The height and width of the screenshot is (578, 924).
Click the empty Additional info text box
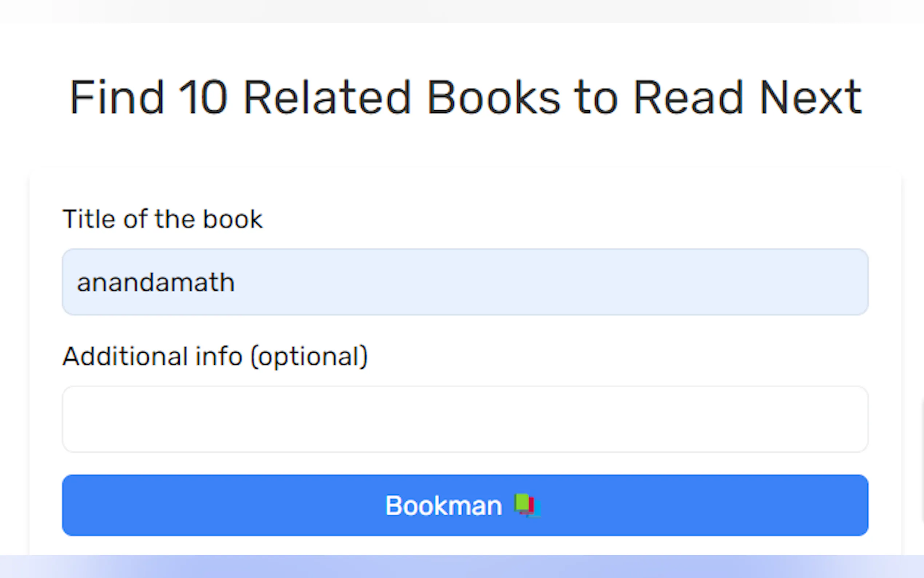coord(465,419)
